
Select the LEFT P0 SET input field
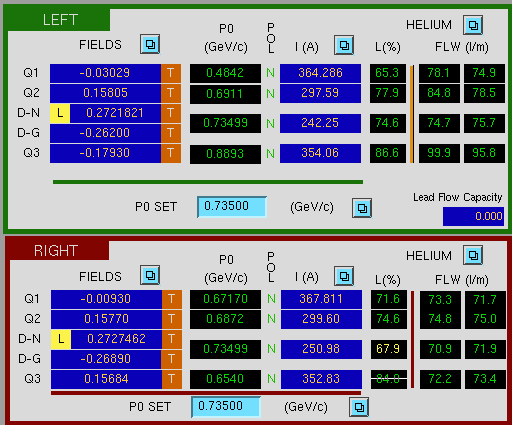click(x=232, y=207)
